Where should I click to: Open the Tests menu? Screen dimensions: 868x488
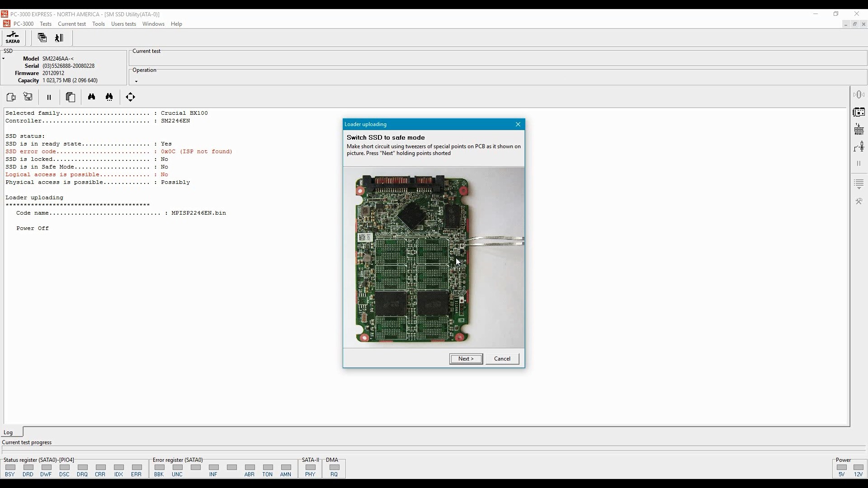click(x=46, y=24)
